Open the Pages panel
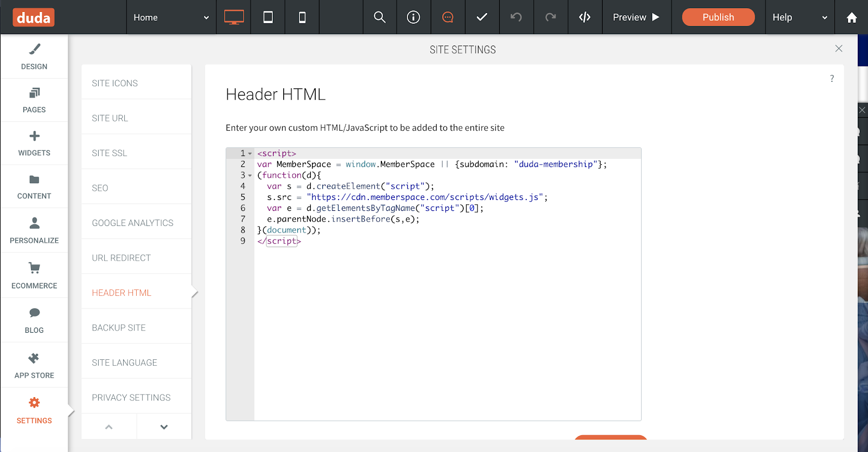 [x=34, y=100]
